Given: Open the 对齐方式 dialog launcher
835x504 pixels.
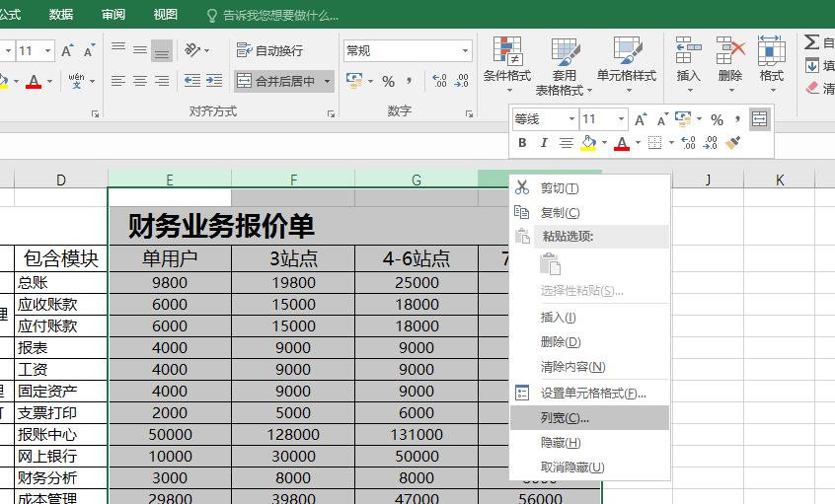Looking at the screenshot, I should (x=331, y=113).
